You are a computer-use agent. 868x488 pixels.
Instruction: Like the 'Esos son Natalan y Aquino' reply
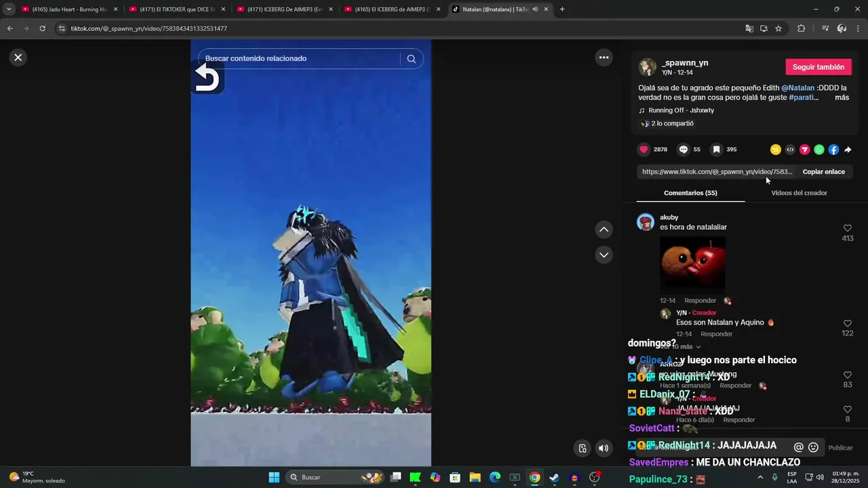tap(847, 324)
